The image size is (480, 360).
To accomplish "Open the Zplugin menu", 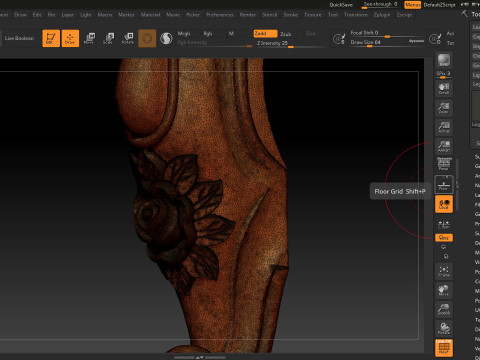I will [x=382, y=15].
